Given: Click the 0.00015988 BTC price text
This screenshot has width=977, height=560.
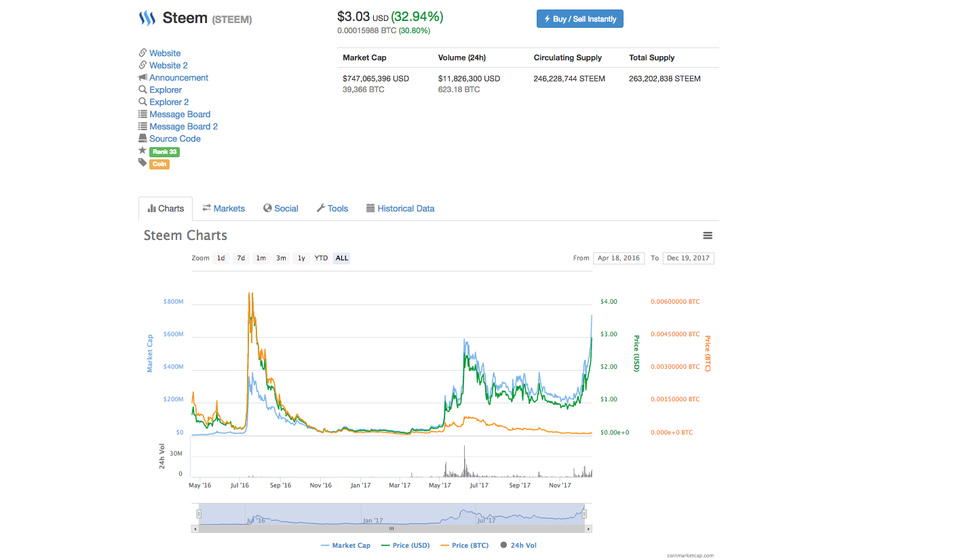Looking at the screenshot, I should tap(366, 31).
